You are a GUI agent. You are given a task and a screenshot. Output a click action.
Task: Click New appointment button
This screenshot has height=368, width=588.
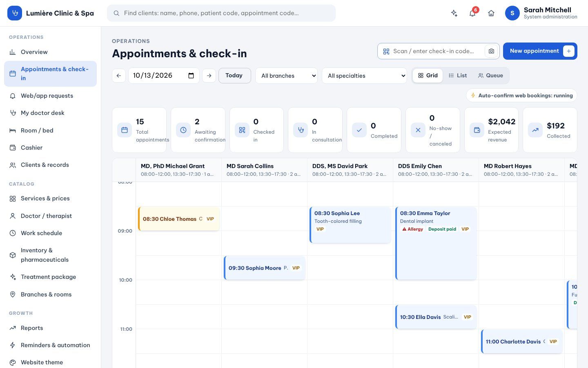tap(540, 51)
